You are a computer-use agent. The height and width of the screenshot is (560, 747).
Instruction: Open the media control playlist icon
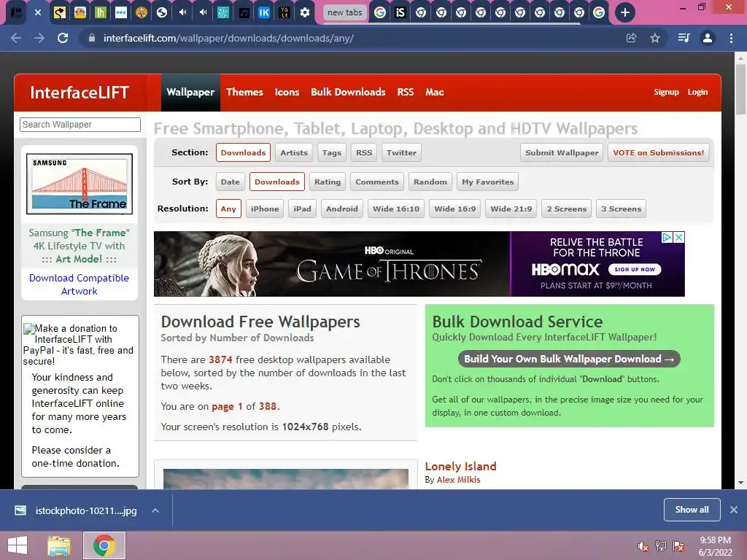pyautogui.click(x=684, y=38)
